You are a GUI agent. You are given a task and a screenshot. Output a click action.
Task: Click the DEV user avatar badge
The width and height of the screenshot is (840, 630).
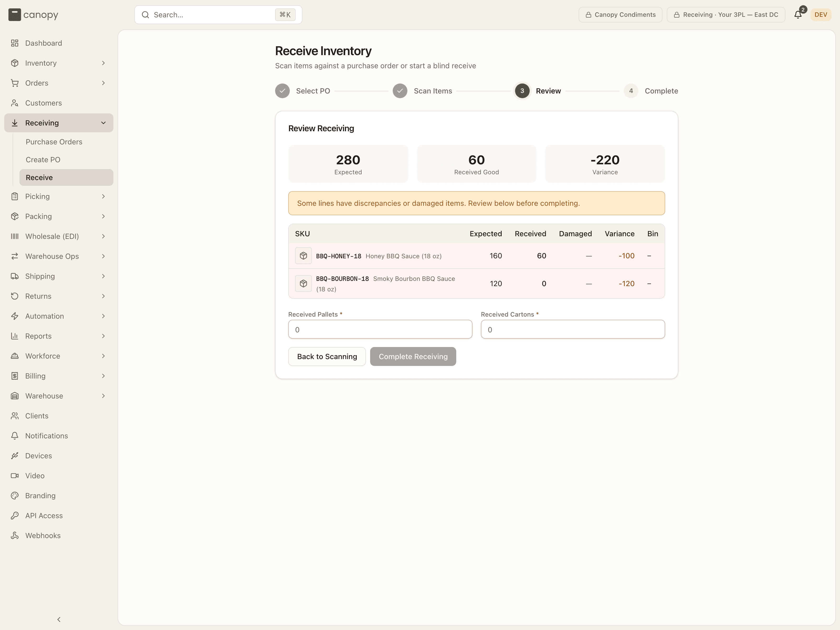tap(821, 14)
